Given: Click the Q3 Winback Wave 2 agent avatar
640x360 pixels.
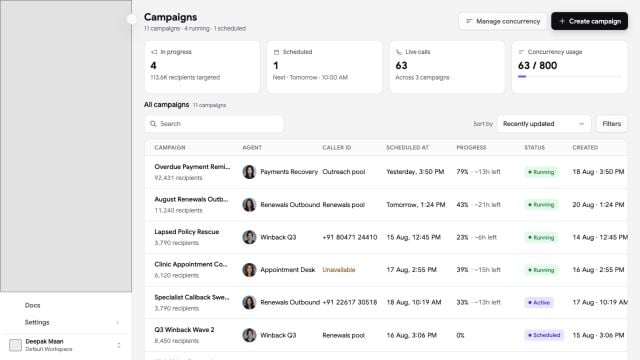Looking at the screenshot, I should (249, 335).
